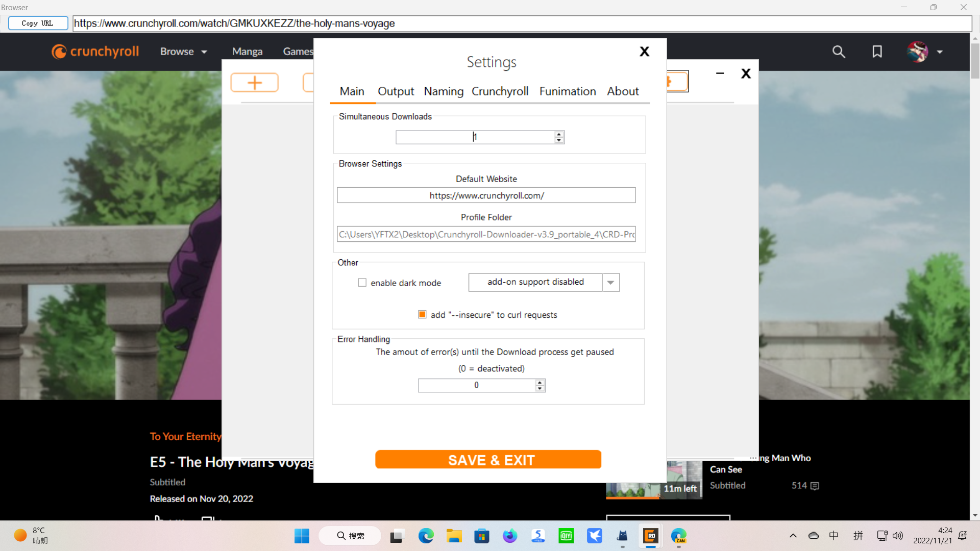Switch to the Funimation tab

click(x=567, y=91)
